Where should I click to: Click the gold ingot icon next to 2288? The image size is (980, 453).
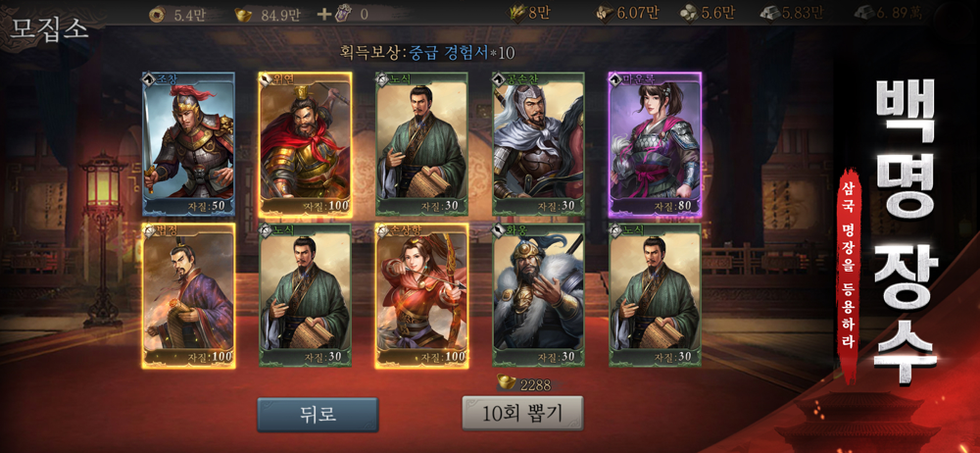(x=506, y=381)
